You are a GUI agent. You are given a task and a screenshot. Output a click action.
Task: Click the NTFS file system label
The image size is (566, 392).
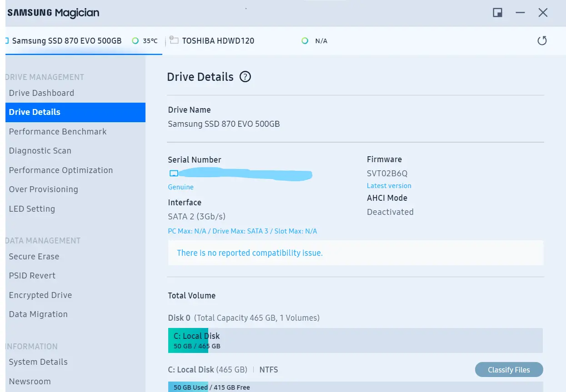[268, 370]
